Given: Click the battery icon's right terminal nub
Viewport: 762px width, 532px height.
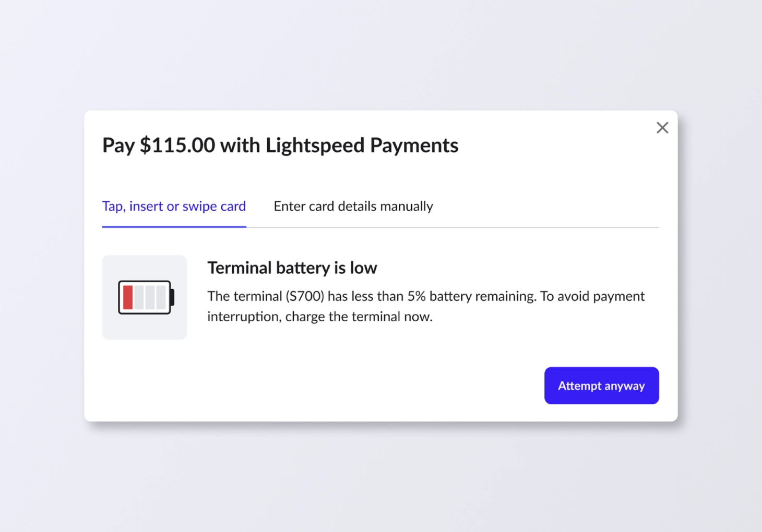Looking at the screenshot, I should 172,297.
